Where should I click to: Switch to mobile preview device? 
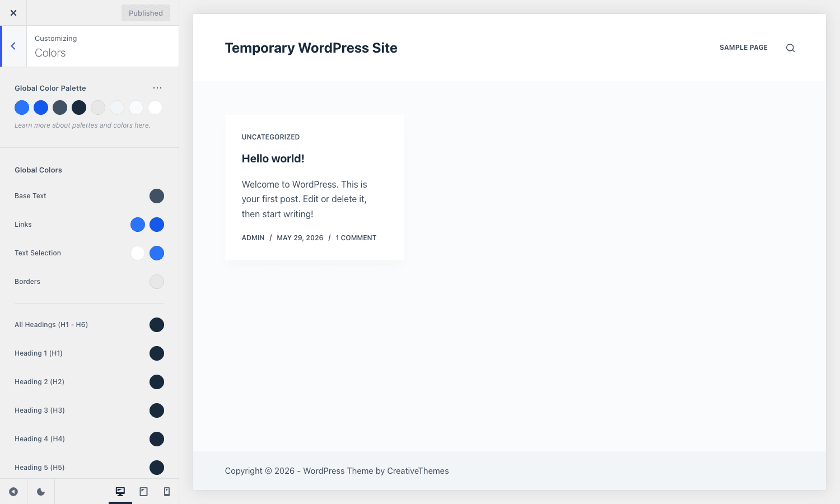pos(167,492)
